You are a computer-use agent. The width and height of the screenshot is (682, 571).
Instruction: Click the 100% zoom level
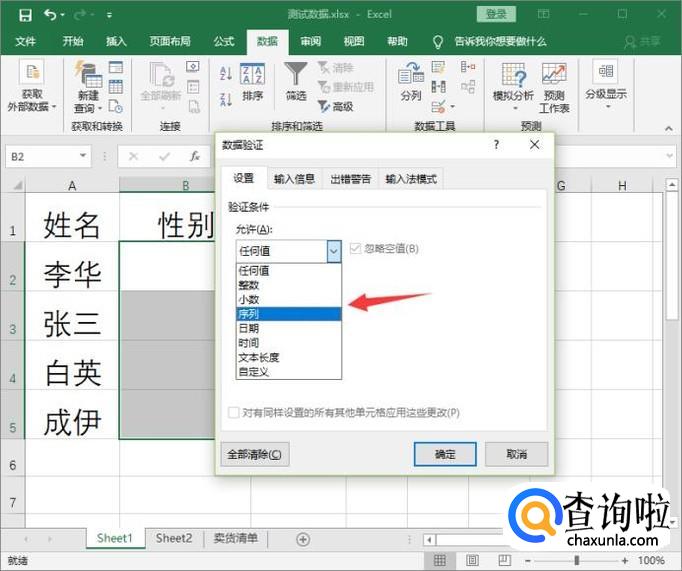coord(651,560)
